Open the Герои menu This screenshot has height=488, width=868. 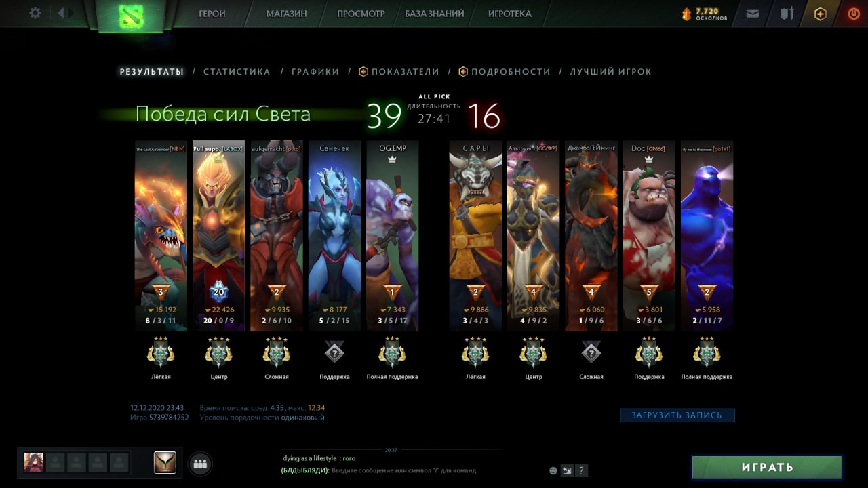[x=212, y=14]
